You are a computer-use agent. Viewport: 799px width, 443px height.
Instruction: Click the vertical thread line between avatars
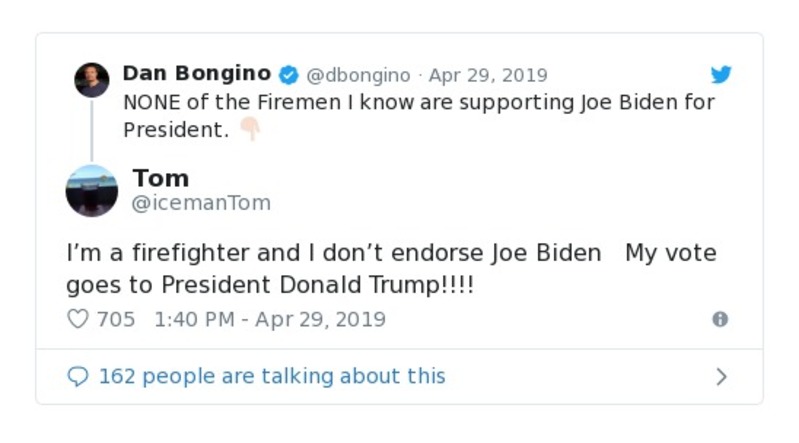tap(92, 130)
